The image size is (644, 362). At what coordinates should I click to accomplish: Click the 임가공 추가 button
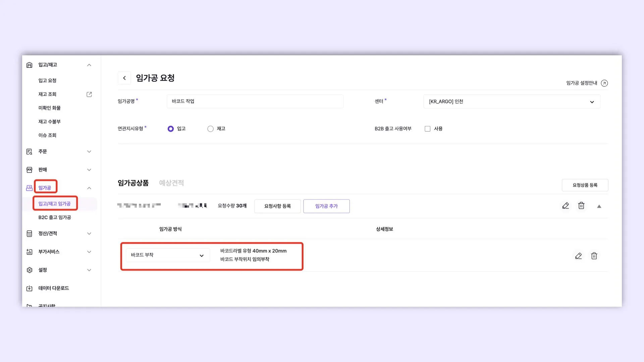tap(326, 206)
